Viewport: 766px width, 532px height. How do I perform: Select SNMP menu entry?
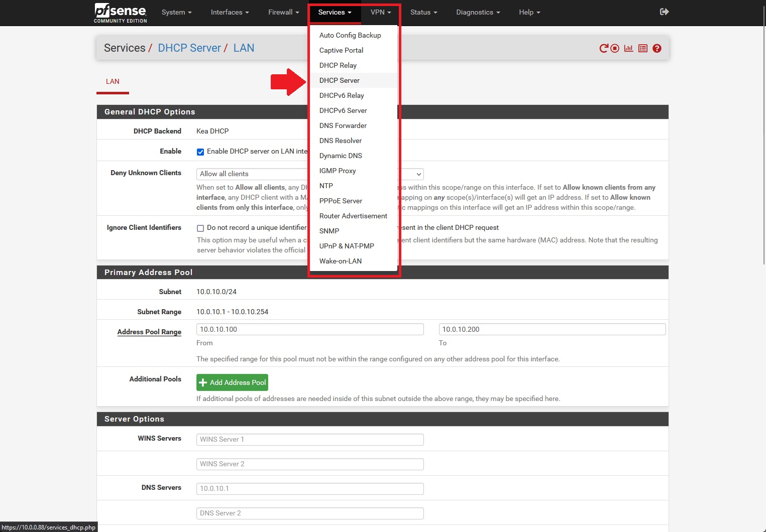[x=354, y=231]
